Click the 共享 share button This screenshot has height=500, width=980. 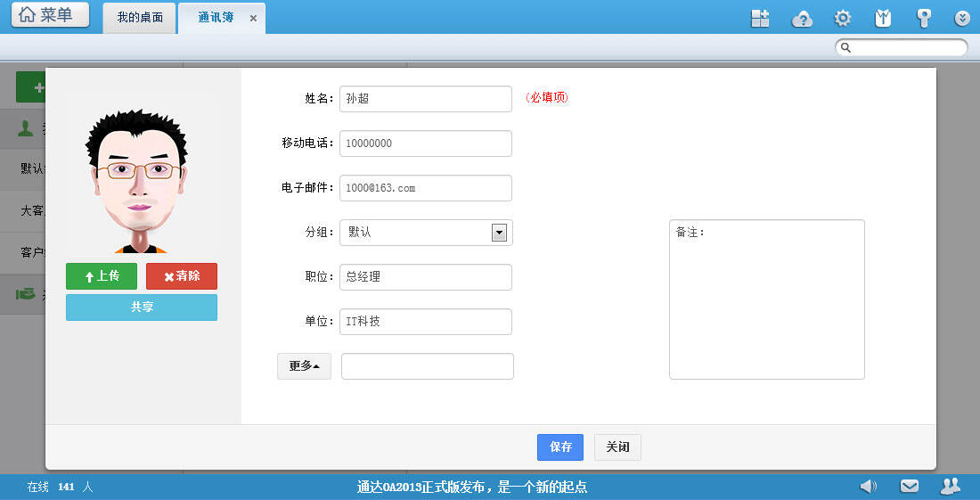point(142,307)
